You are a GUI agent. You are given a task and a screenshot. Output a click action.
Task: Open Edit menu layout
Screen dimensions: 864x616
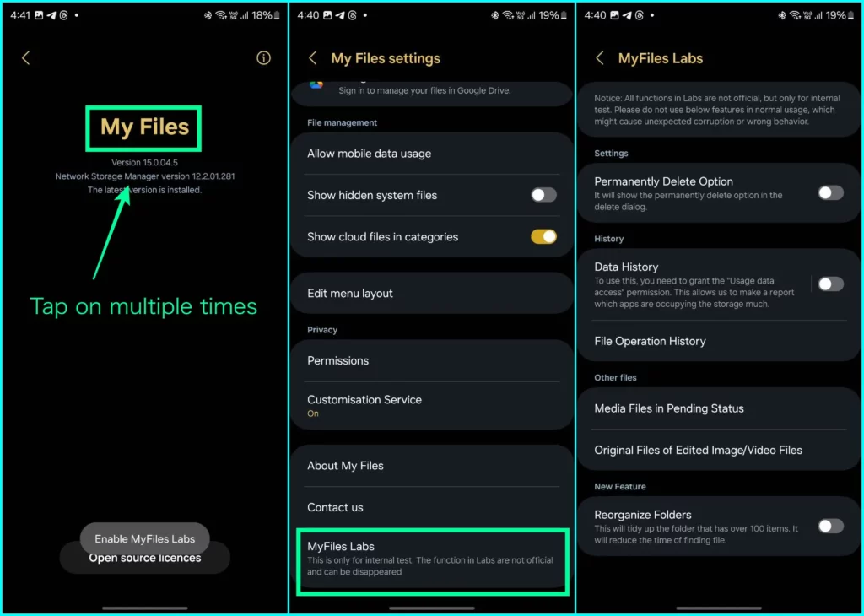coord(431,293)
